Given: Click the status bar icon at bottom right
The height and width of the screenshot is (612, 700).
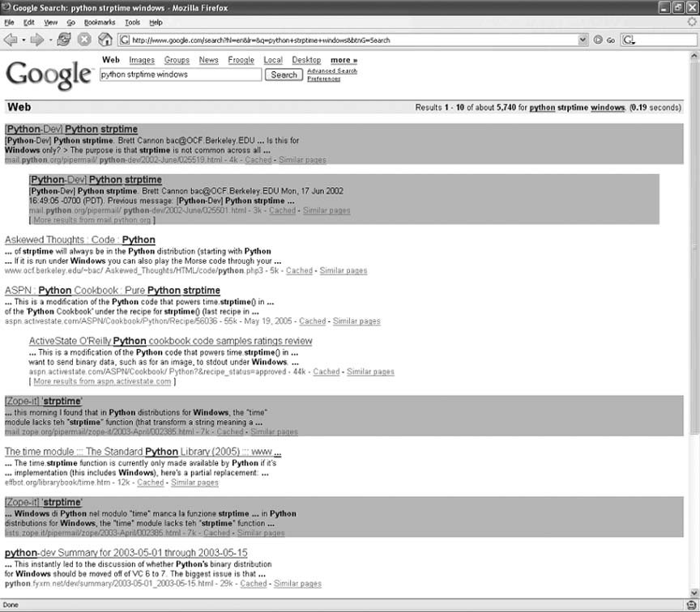Looking at the screenshot, I should (690, 605).
